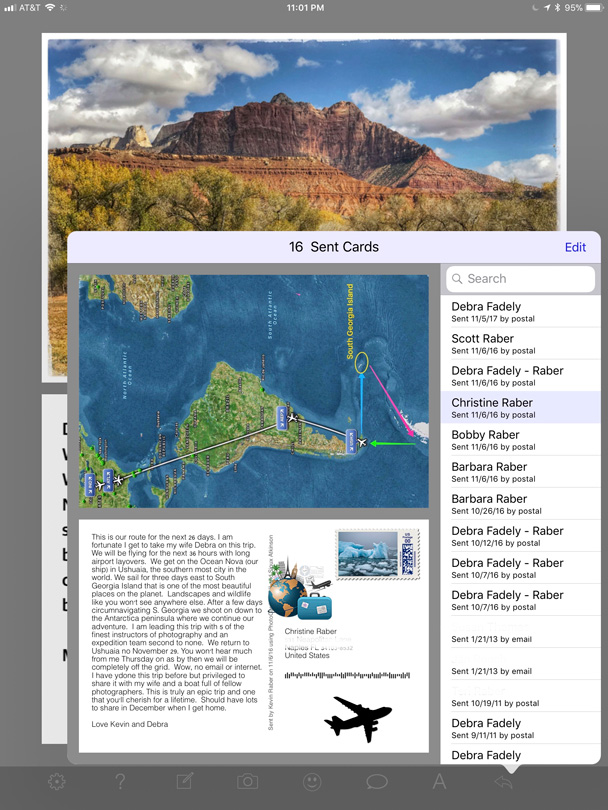The width and height of the screenshot is (608, 810).
Task: Tap the battery indicator in status bar
Action: (x=595, y=8)
